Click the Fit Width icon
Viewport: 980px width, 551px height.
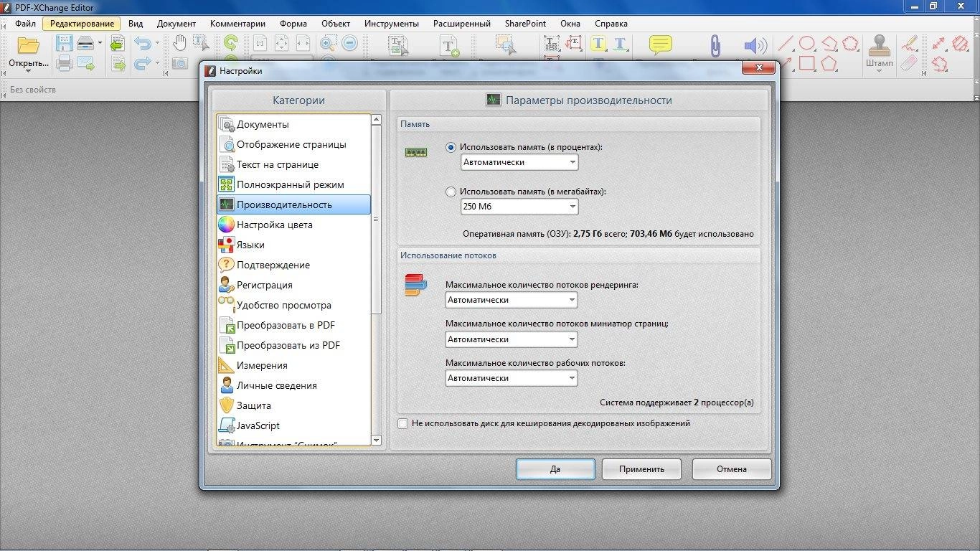pos(303,43)
